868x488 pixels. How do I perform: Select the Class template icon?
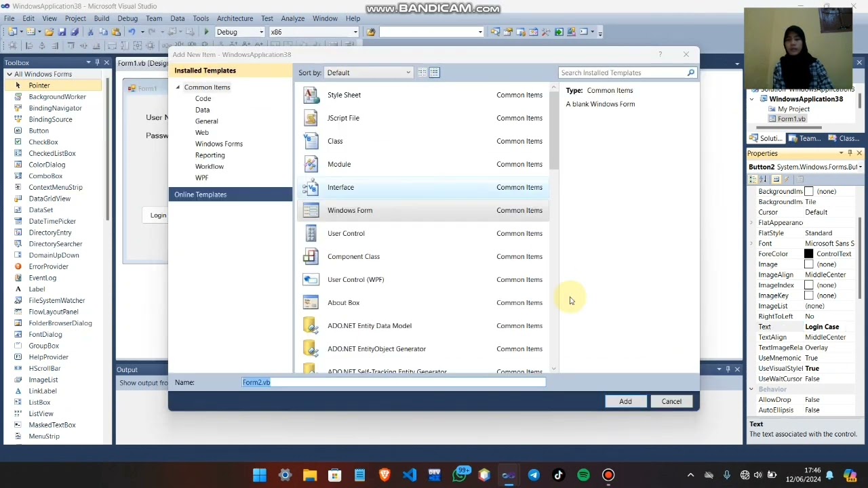tap(311, 141)
